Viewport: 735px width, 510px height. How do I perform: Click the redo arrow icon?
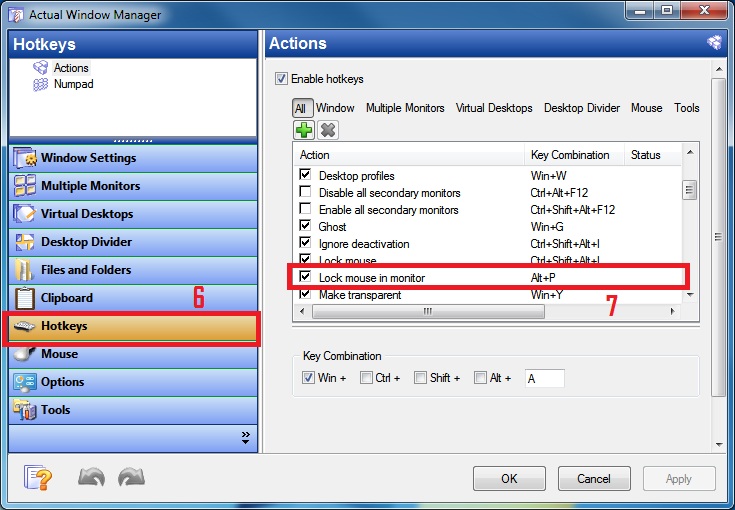(132, 478)
